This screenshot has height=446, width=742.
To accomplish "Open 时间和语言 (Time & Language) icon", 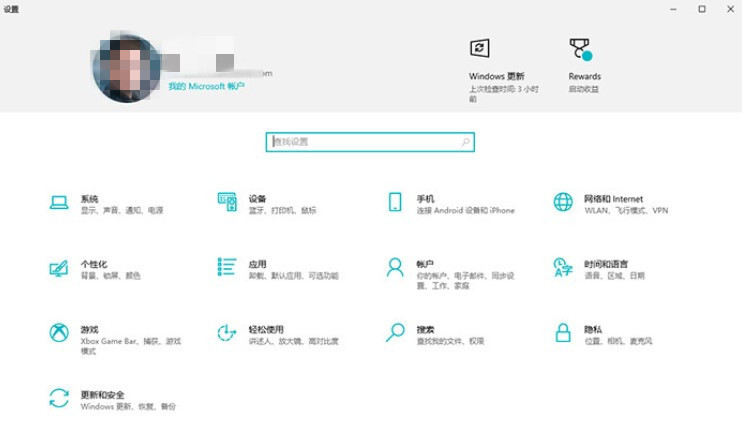I will [x=563, y=268].
